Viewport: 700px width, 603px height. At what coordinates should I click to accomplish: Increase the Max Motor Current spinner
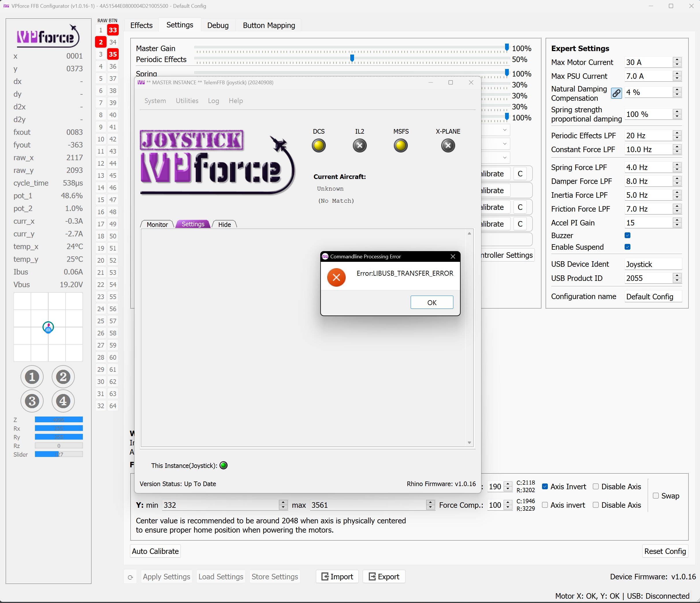(x=677, y=60)
